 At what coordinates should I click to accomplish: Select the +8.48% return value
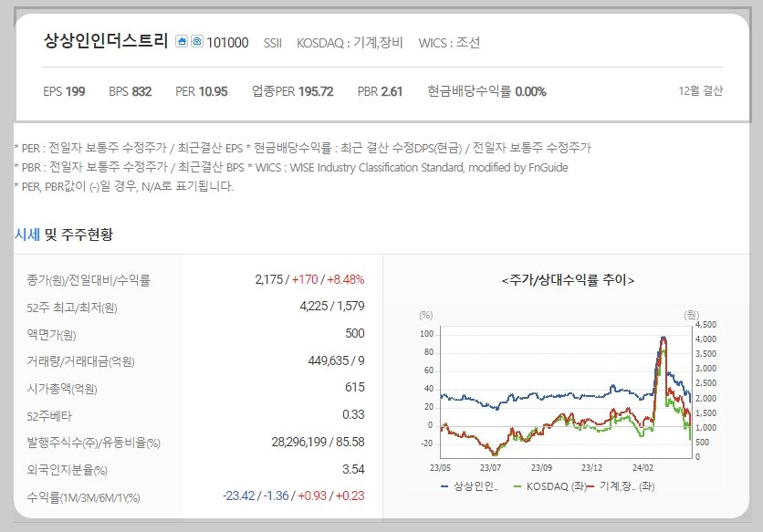(x=346, y=279)
